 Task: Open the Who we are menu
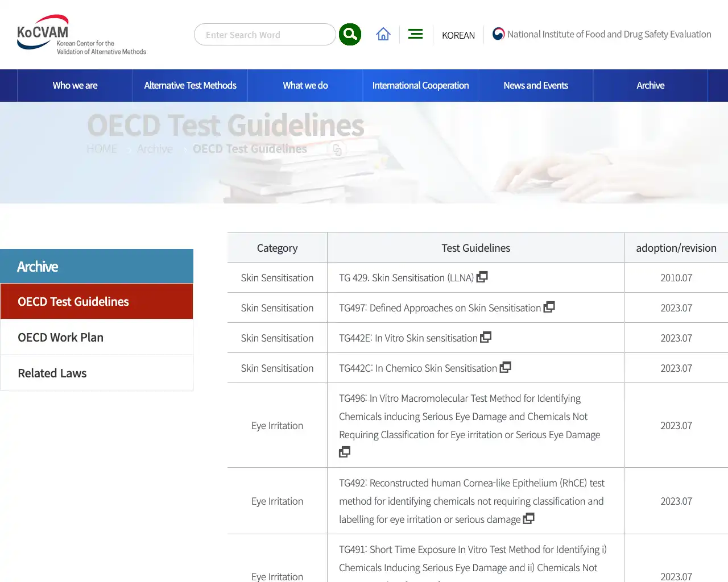pos(75,85)
